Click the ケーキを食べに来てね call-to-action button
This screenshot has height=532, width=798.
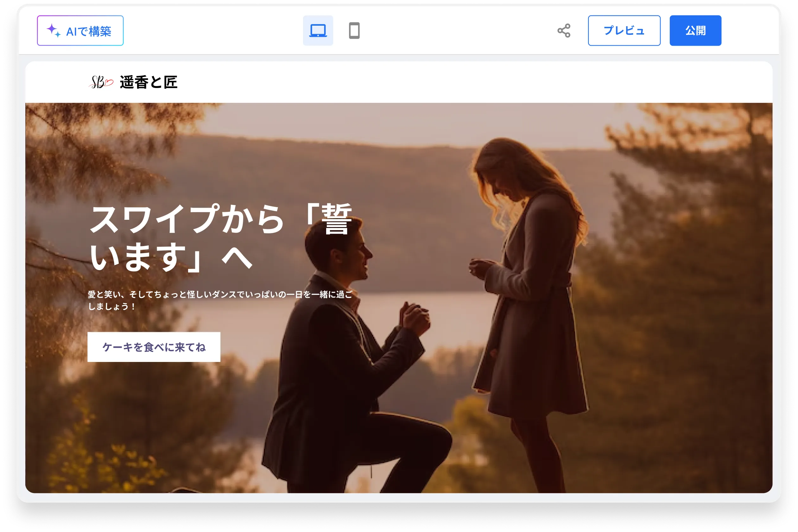[154, 347]
